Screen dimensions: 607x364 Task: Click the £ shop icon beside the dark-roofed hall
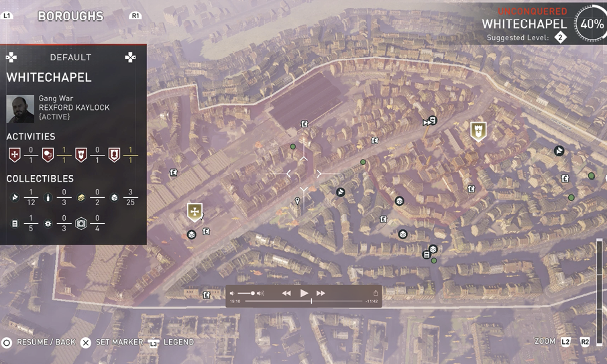[x=305, y=124]
